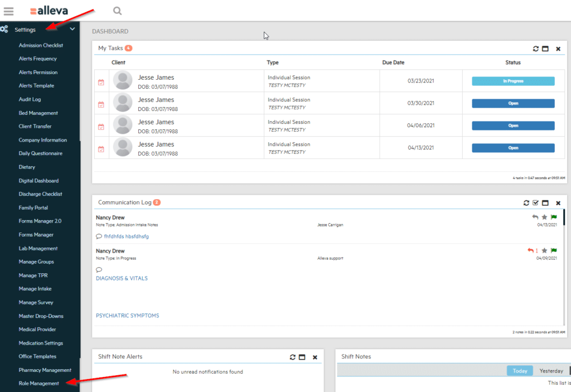Image resolution: width=571 pixels, height=392 pixels.
Task: Click the calendar icon beside the first Jesse James task
Action: (x=101, y=81)
